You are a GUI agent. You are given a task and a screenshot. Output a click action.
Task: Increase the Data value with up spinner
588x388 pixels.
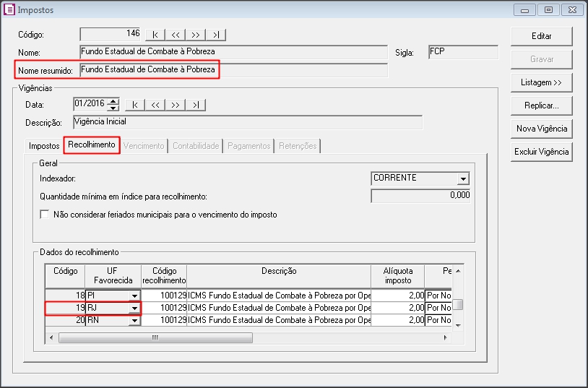point(113,101)
